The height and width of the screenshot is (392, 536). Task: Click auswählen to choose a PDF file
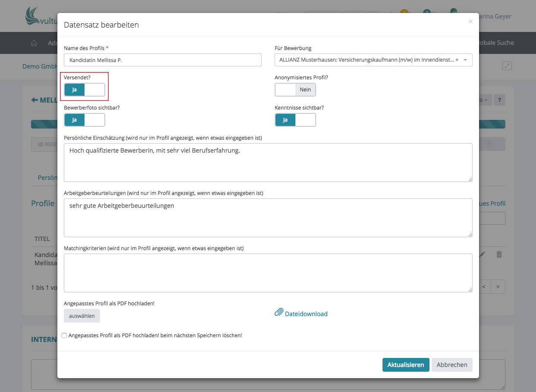(82, 316)
